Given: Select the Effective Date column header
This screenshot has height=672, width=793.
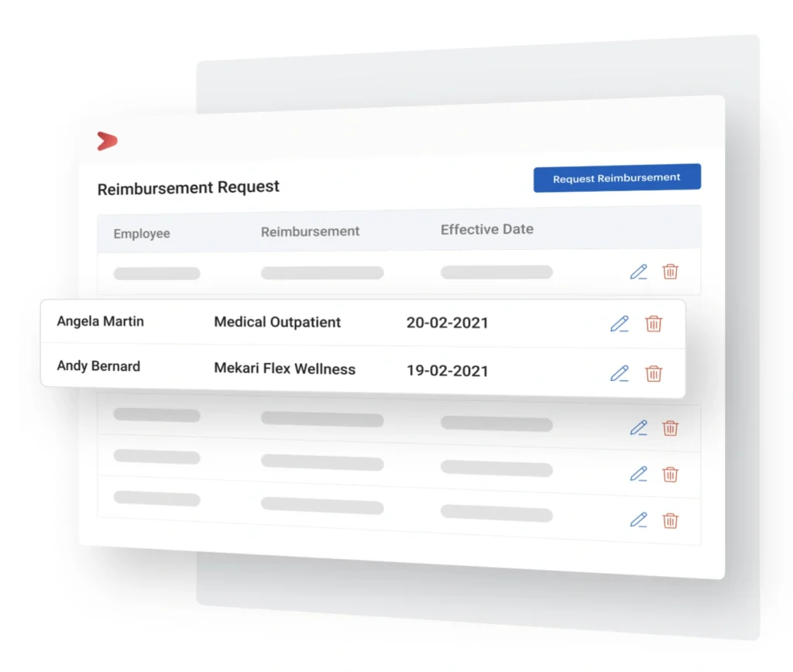Looking at the screenshot, I should click(x=486, y=229).
